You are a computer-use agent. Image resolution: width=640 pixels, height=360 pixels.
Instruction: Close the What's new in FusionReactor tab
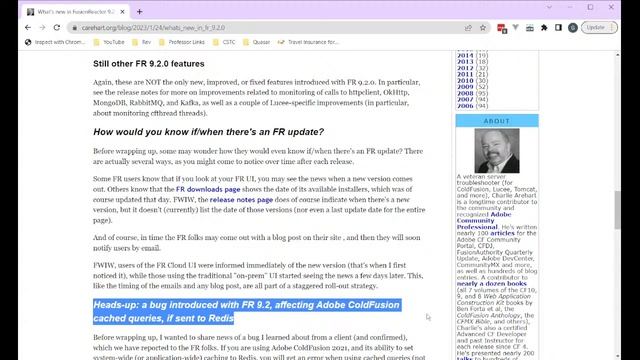(122, 12)
